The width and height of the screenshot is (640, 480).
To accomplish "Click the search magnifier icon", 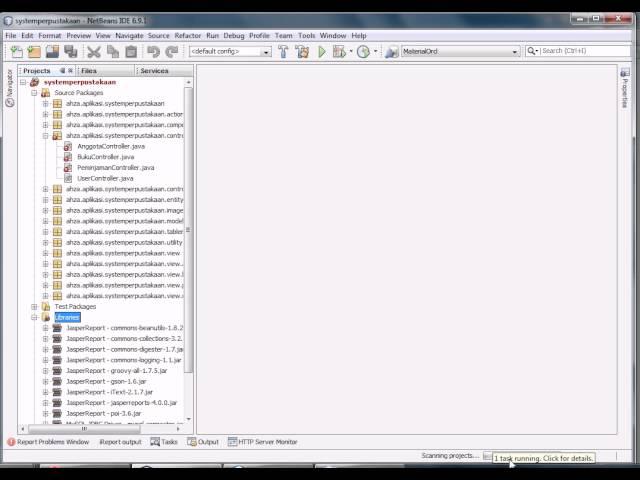I will pos(531,51).
